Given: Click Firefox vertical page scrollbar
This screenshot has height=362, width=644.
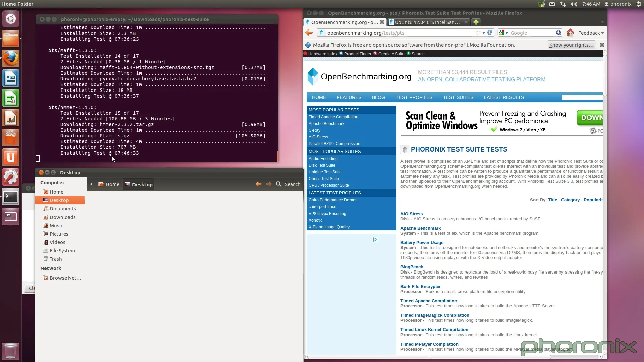Looking at the screenshot, I should [x=605, y=75].
